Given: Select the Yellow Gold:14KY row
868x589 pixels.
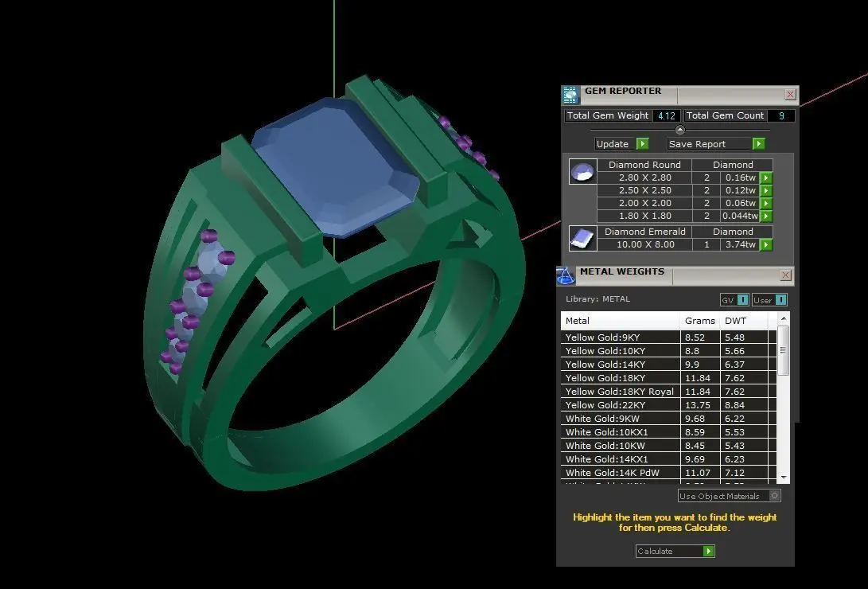Looking at the screenshot, I should click(x=669, y=365).
